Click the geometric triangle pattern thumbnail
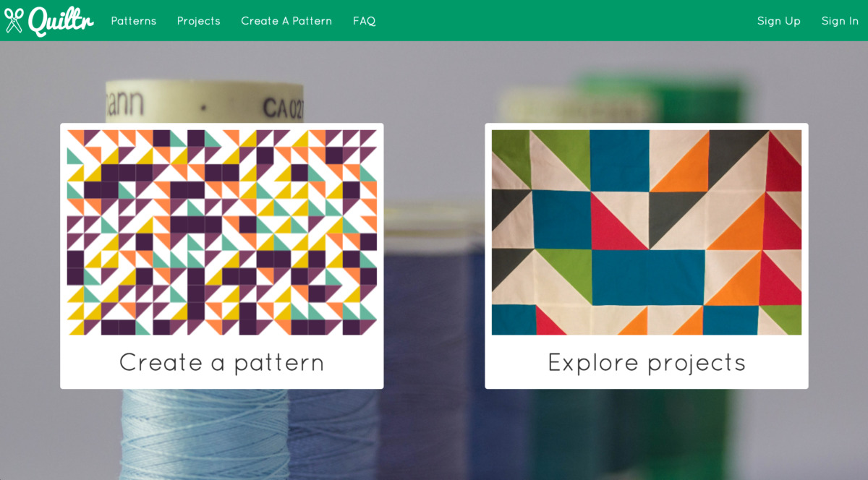 click(x=222, y=232)
